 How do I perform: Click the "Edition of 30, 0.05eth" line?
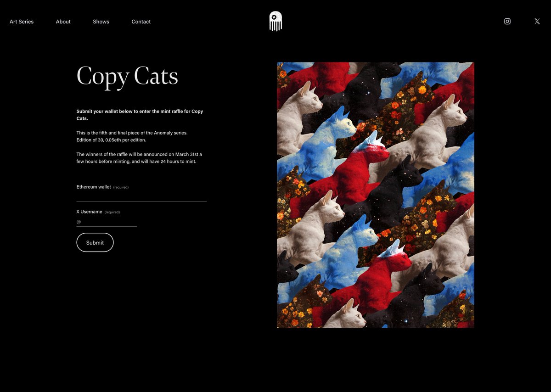pyautogui.click(x=111, y=140)
